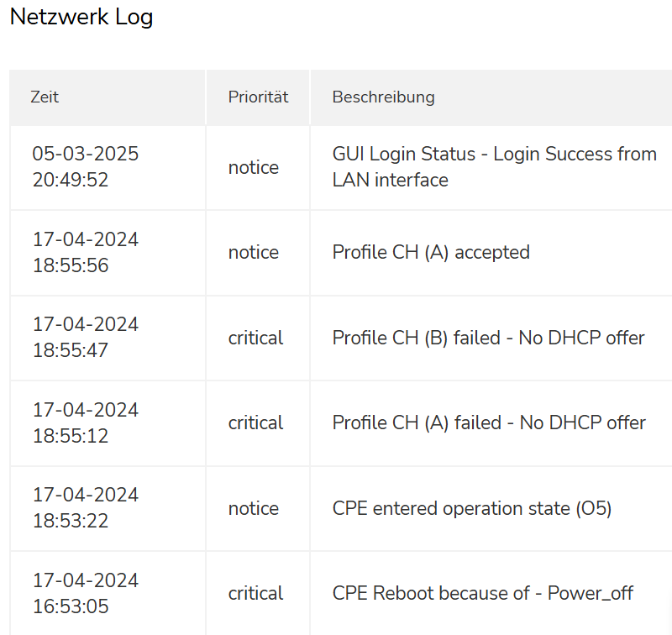This screenshot has height=635, width=672.
Task: Select the 17-04-2024 18:55:47 timestamp cell
Action: pos(85,337)
